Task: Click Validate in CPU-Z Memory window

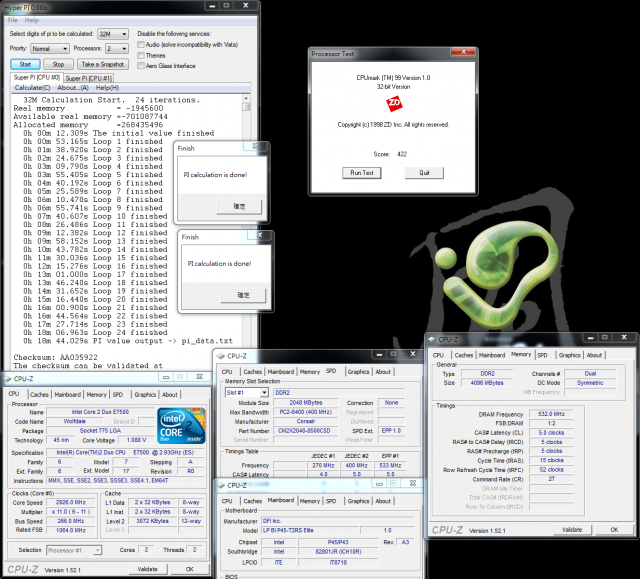Action: tap(572, 530)
